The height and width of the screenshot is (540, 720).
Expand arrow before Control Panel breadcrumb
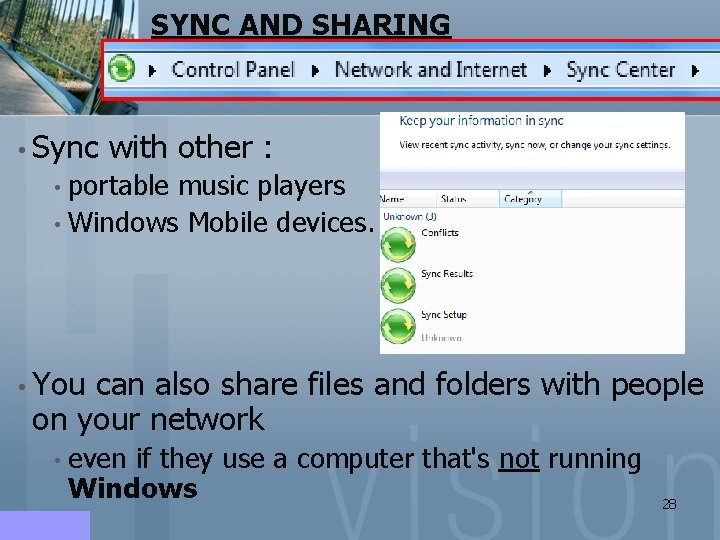(x=152, y=70)
